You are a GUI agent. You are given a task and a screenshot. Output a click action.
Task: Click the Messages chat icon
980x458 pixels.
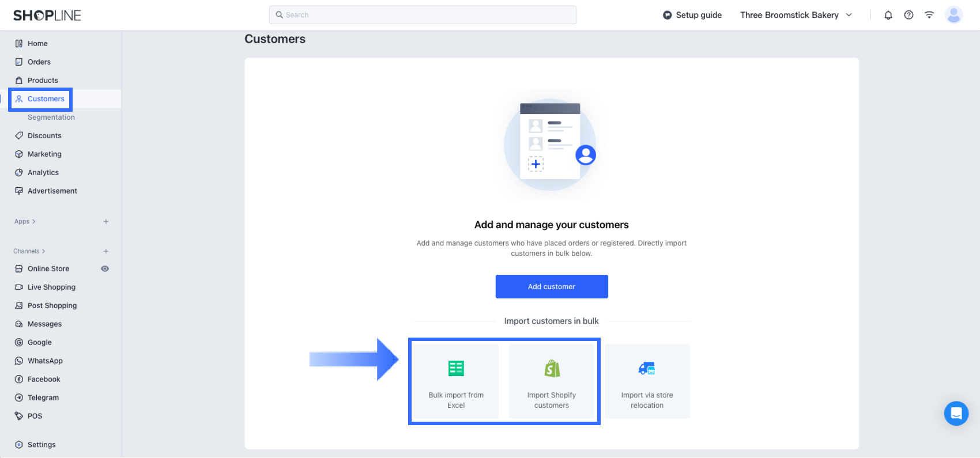(19, 324)
